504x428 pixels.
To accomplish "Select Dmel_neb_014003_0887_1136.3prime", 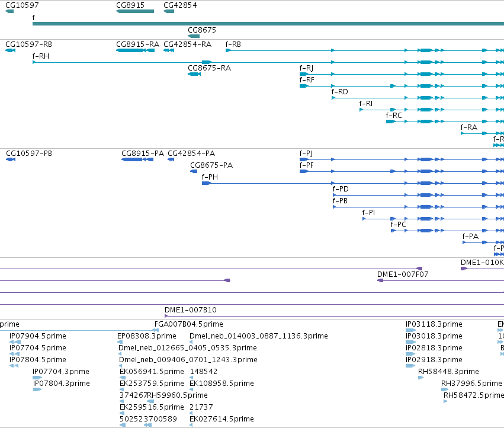I will (x=259, y=336).
